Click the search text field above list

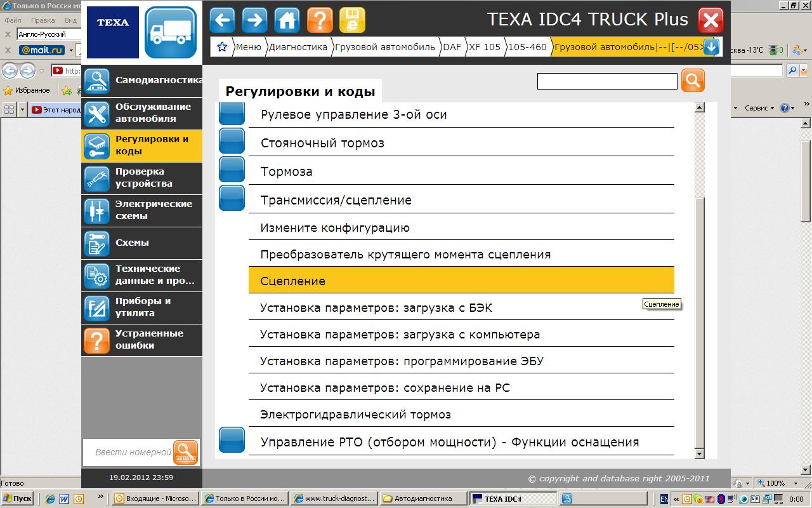click(607, 81)
